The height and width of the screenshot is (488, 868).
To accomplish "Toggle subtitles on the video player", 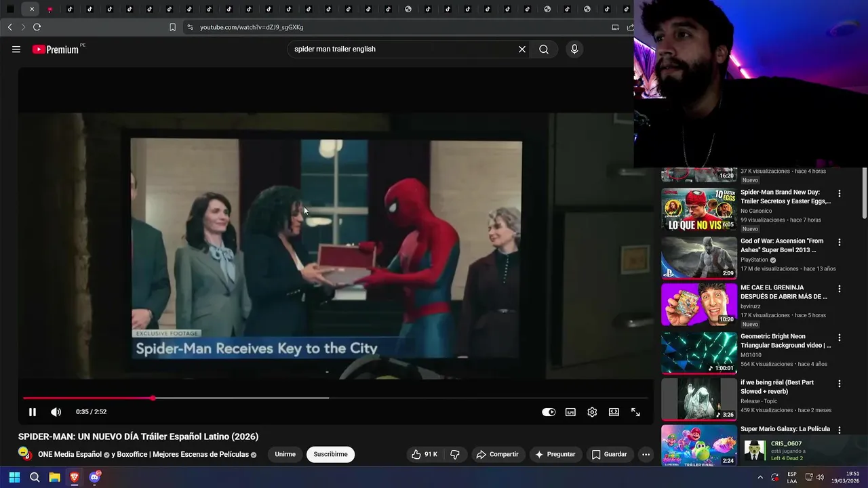I will (x=571, y=412).
